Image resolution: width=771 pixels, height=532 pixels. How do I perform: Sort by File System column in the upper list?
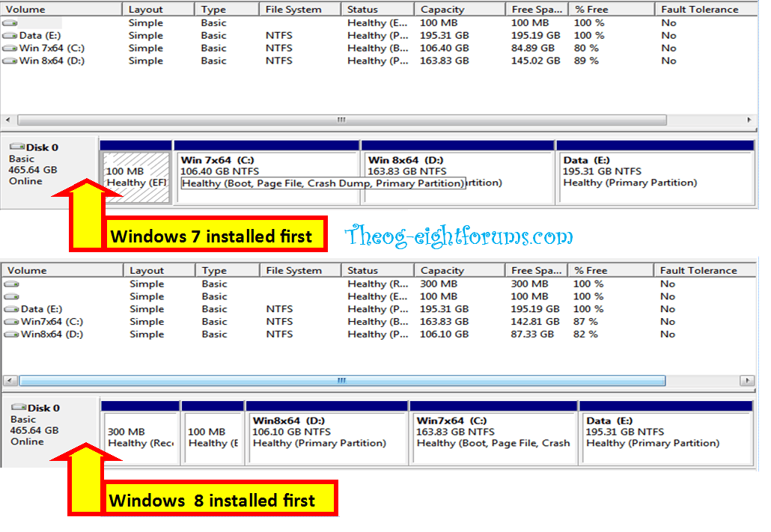pyautogui.click(x=300, y=9)
